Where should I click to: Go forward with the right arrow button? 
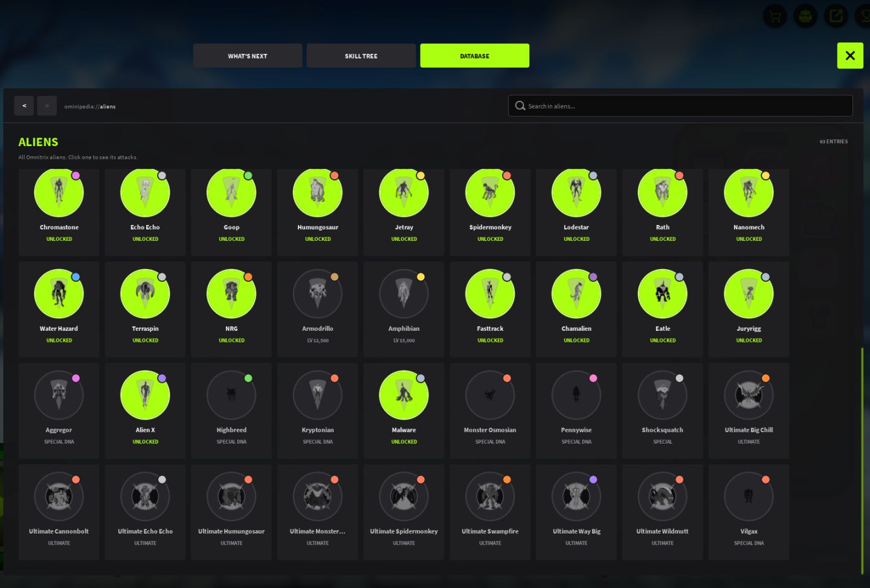point(47,106)
